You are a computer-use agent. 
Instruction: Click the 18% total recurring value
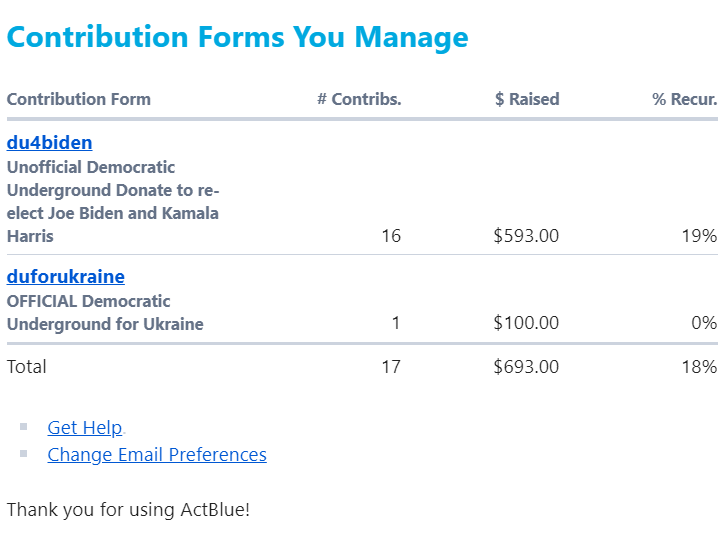click(x=699, y=367)
